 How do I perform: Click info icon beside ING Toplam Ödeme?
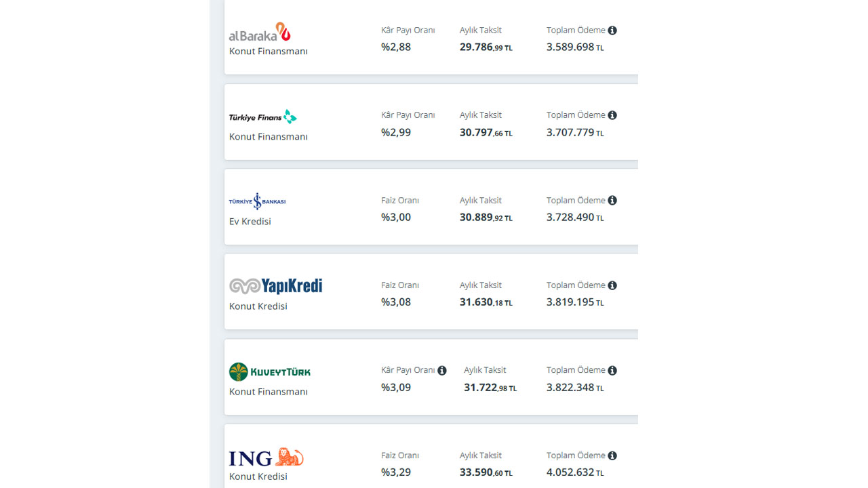tap(612, 455)
